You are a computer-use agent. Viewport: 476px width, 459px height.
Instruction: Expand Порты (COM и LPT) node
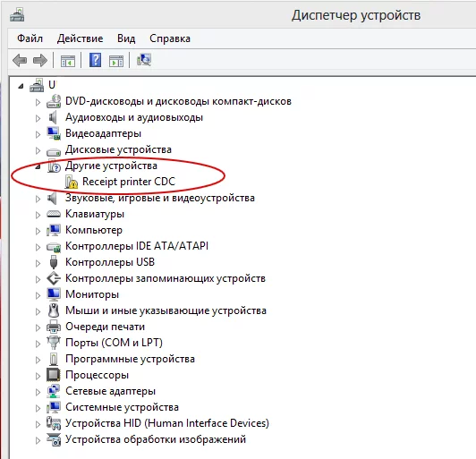tap(38, 344)
